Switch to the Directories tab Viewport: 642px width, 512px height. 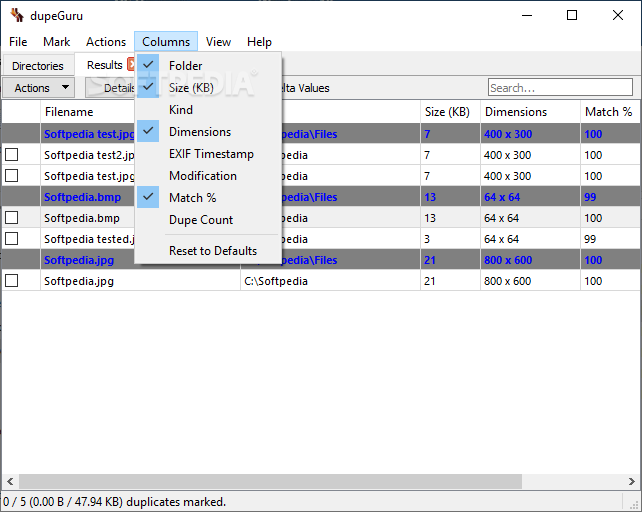38,66
